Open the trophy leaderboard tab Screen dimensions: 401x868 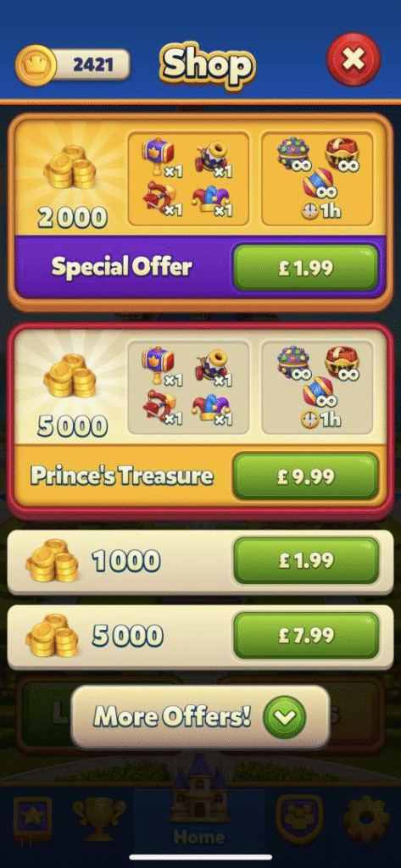point(98,818)
